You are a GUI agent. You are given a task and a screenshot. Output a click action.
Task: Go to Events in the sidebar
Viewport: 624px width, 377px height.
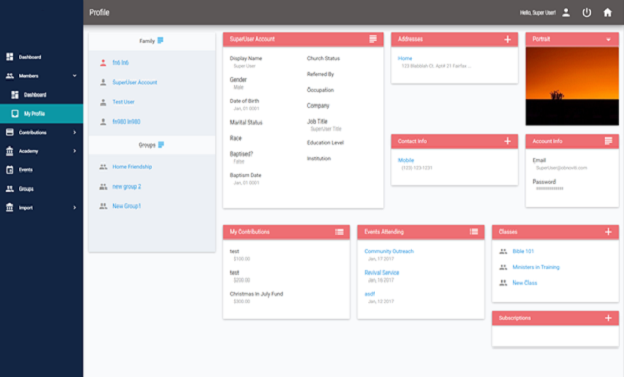coord(41,170)
